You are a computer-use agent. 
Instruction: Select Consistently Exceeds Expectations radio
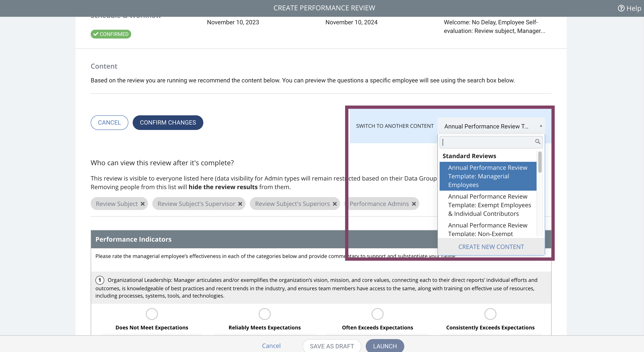[x=490, y=314]
